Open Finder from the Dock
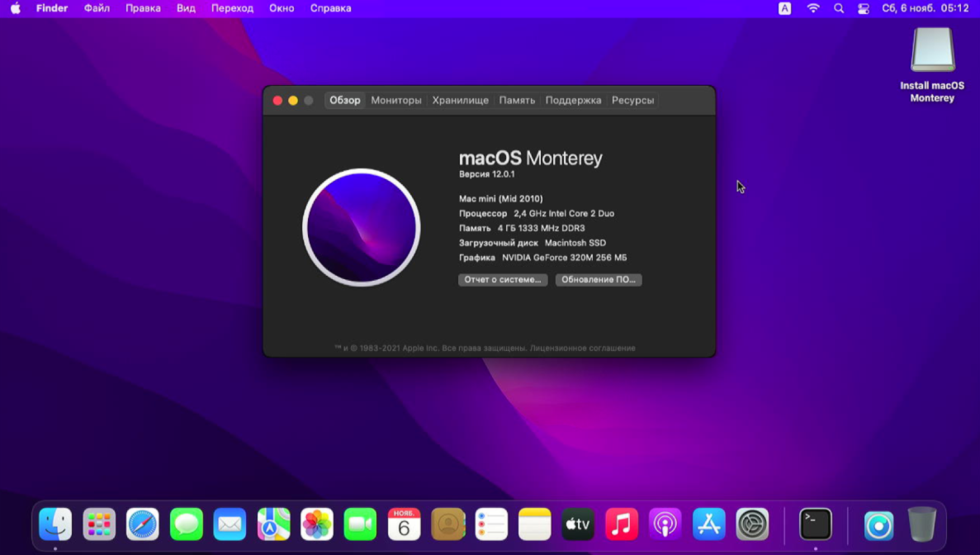980x555 pixels. [55, 524]
